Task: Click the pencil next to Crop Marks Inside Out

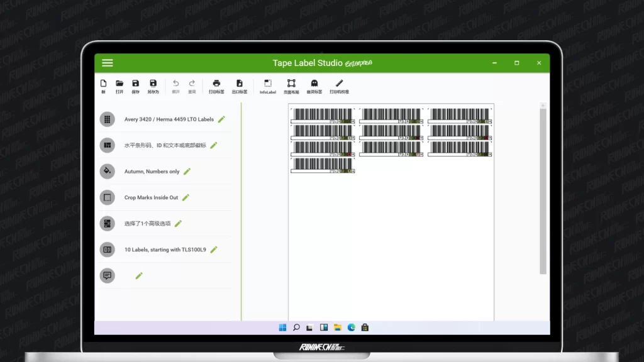Action: [186, 197]
